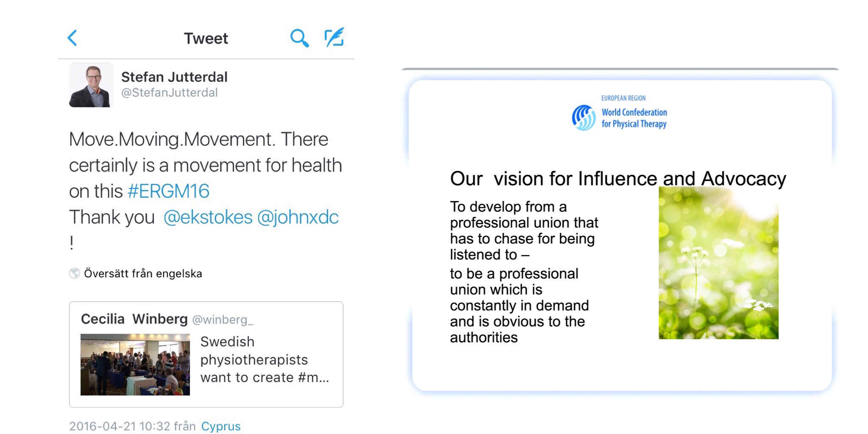Open the @StefanJutterdal handle
868x434 pixels.
170,93
